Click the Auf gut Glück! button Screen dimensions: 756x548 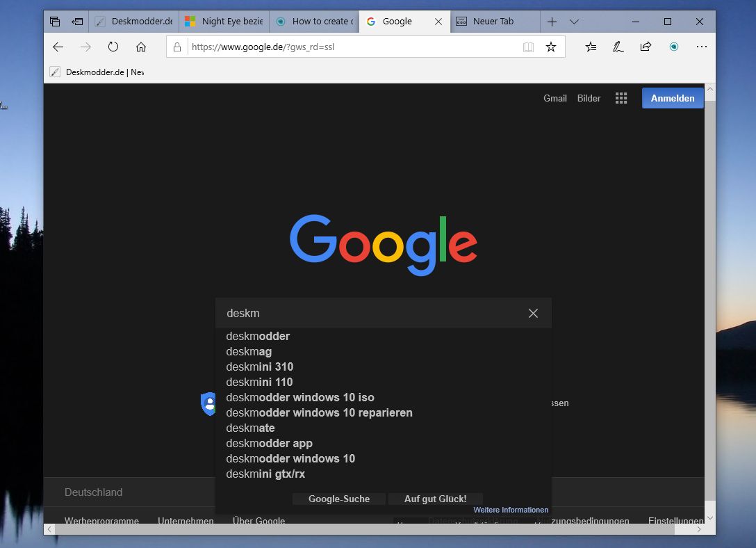[436, 499]
